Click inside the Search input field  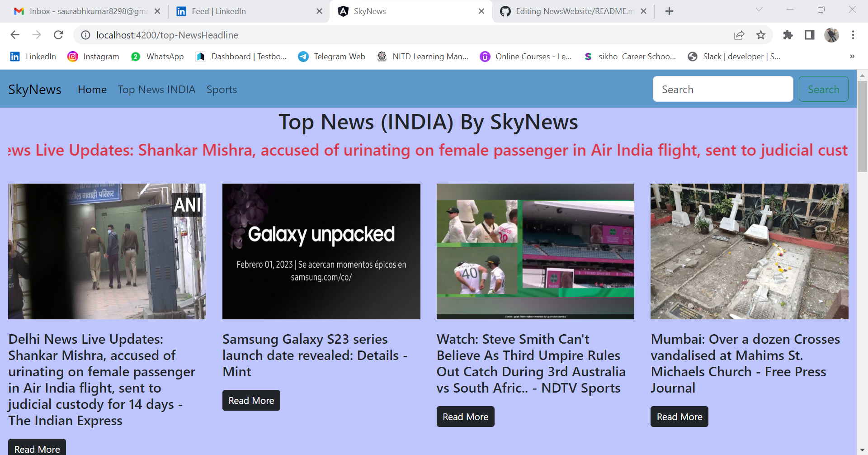pos(722,89)
